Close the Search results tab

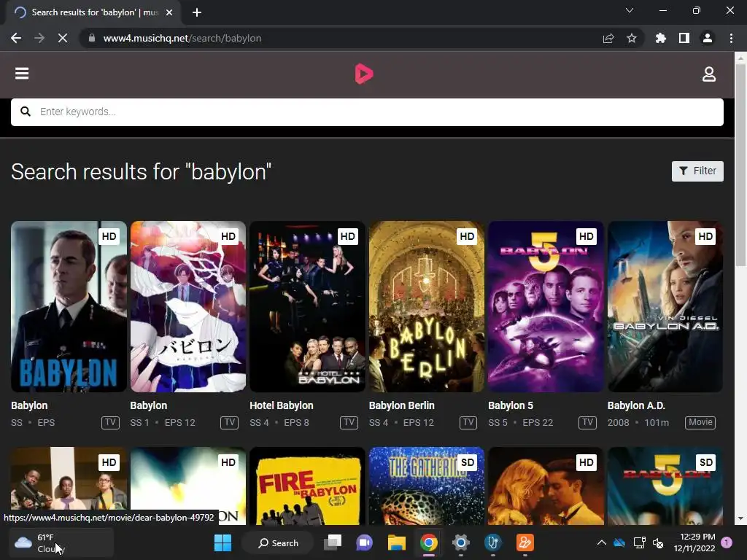click(x=169, y=12)
